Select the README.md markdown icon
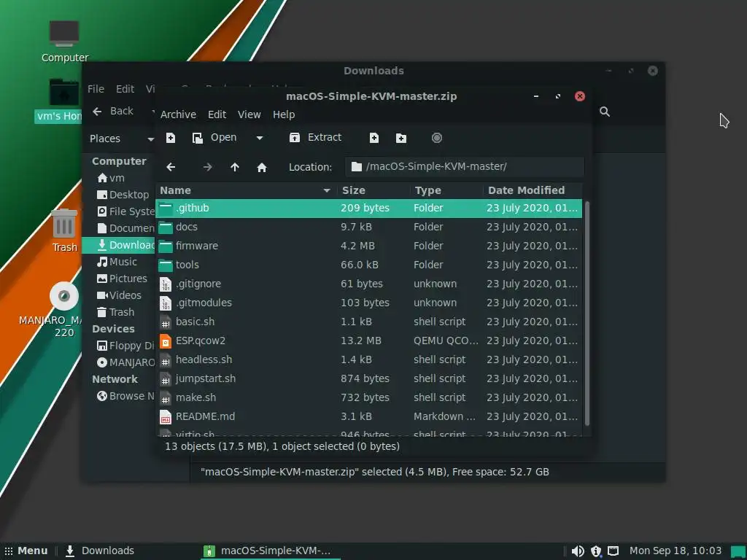This screenshot has width=747, height=560. pos(166,417)
